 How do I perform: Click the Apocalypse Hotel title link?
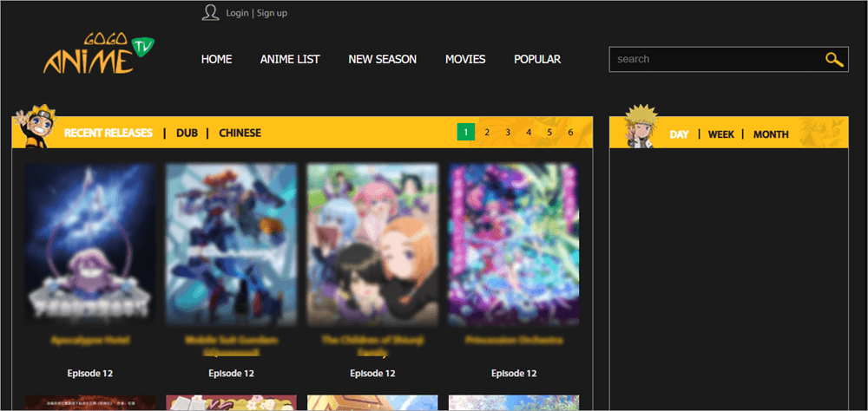90,340
